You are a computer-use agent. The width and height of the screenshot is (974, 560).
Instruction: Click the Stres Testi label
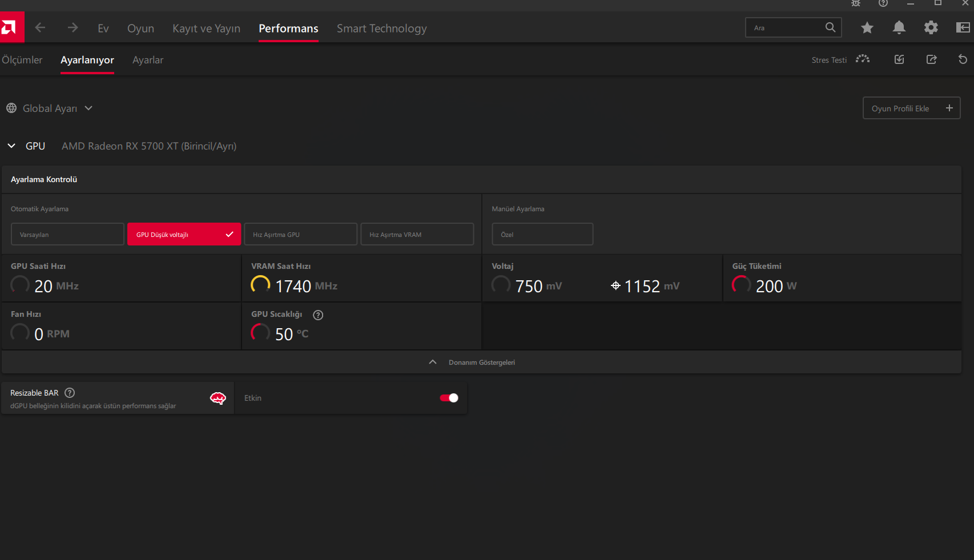(x=829, y=60)
